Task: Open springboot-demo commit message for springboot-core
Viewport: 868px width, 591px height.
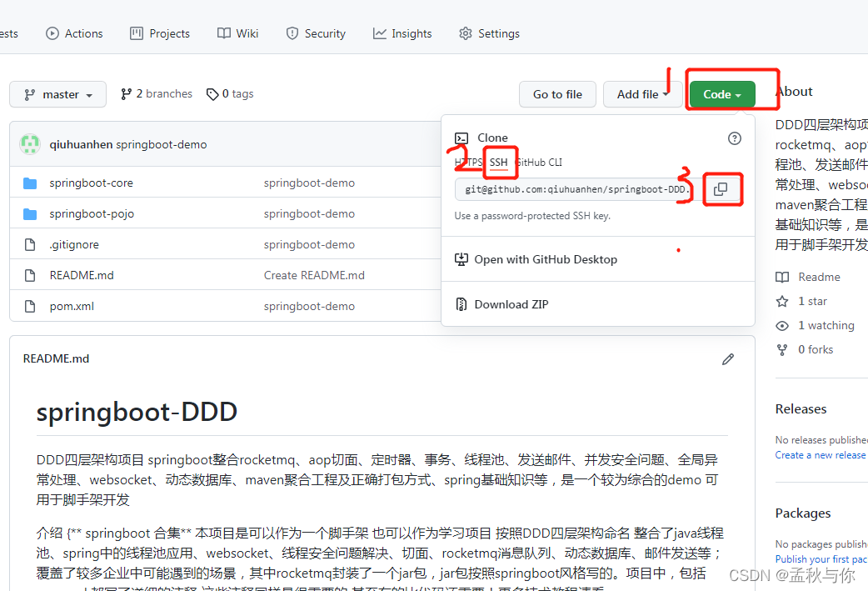Action: click(309, 183)
